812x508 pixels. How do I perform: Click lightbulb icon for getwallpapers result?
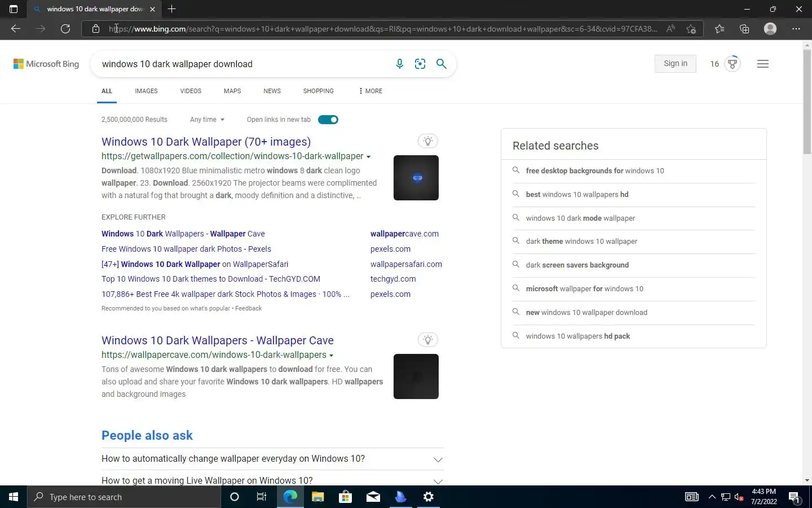click(x=428, y=141)
